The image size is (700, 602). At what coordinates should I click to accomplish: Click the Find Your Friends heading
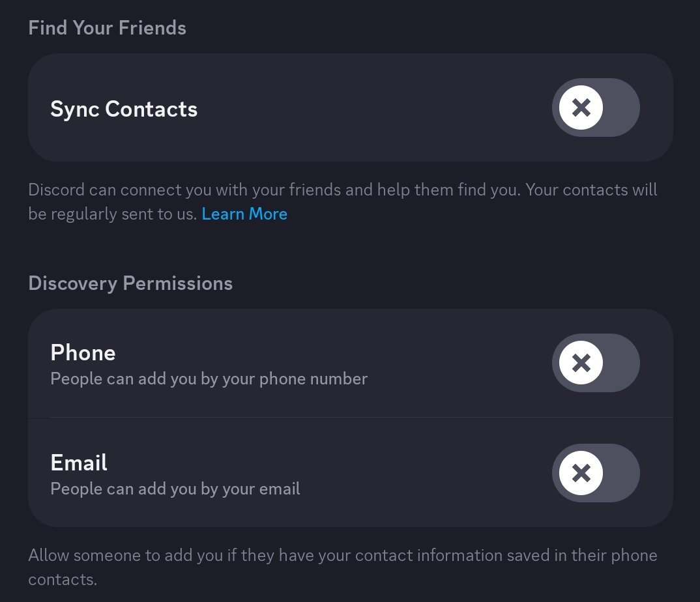click(x=107, y=28)
